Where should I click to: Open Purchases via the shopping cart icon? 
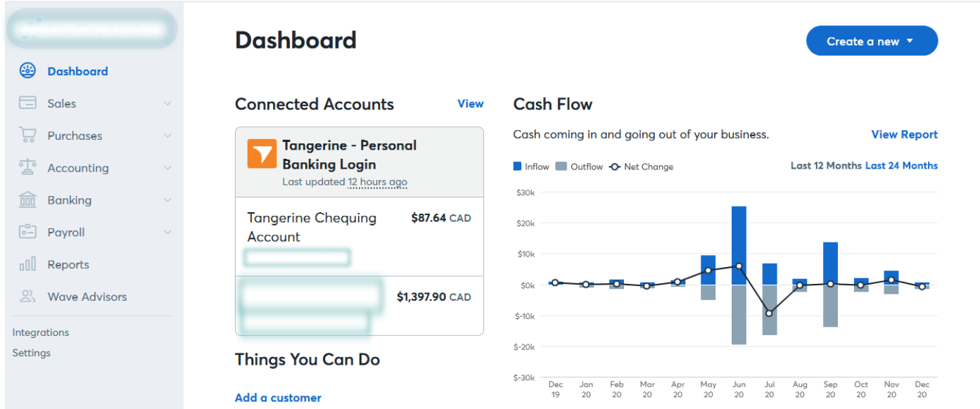pyautogui.click(x=27, y=135)
